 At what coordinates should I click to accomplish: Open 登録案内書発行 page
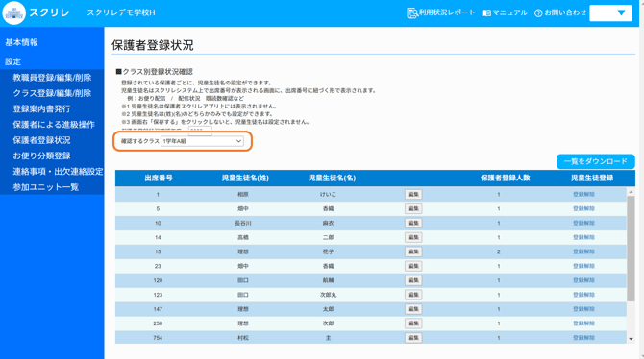41,108
